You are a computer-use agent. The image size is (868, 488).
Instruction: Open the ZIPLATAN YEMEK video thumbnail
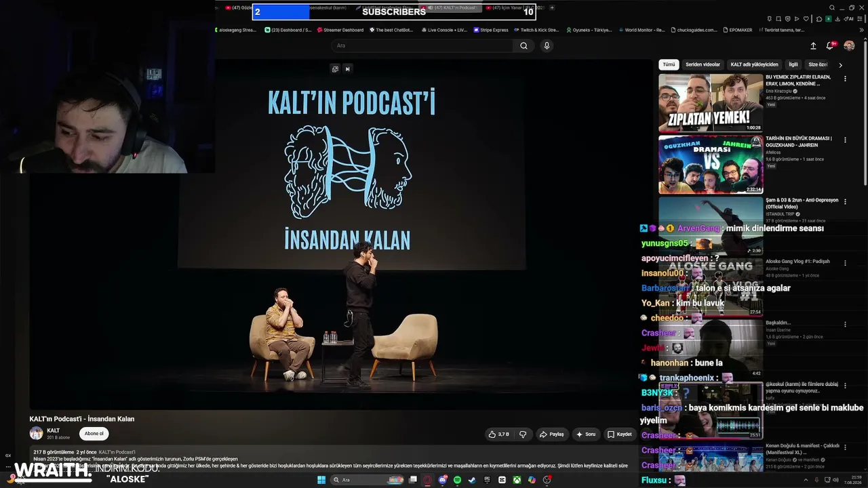point(711,103)
